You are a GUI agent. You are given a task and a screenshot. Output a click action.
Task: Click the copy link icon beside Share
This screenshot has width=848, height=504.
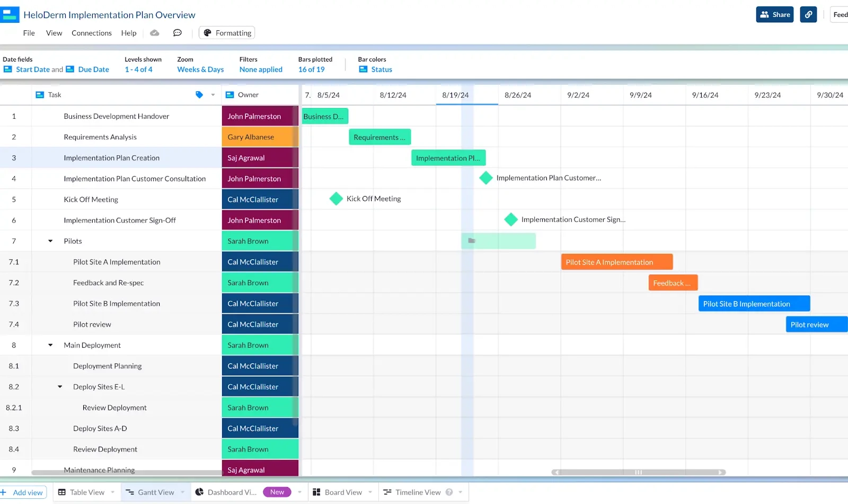tap(808, 14)
